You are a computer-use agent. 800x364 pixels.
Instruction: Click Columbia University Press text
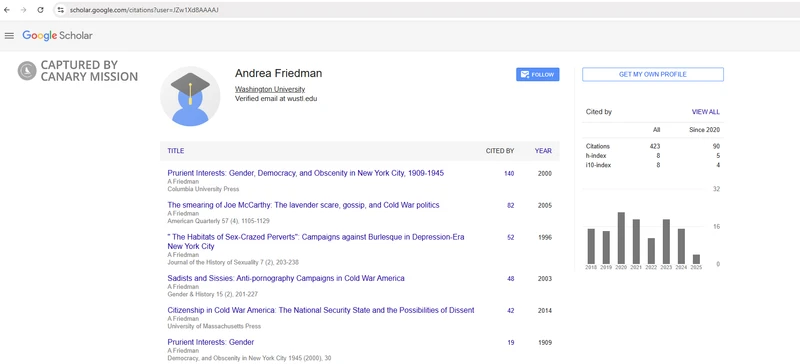(x=203, y=189)
